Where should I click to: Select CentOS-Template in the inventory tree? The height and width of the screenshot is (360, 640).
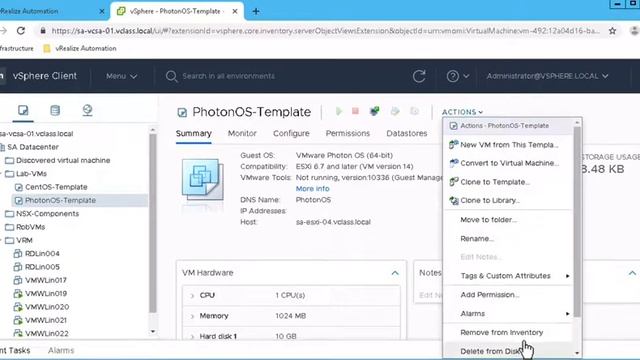point(56,187)
